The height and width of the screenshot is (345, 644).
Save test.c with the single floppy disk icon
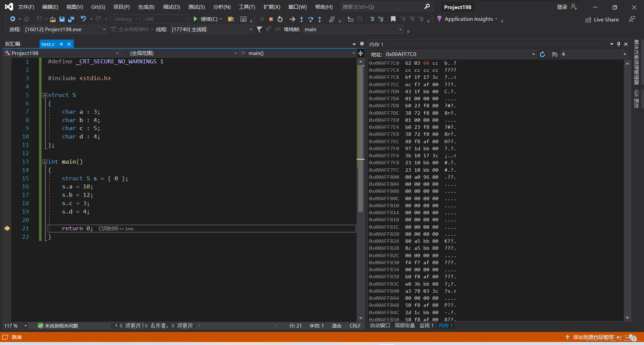tap(62, 19)
